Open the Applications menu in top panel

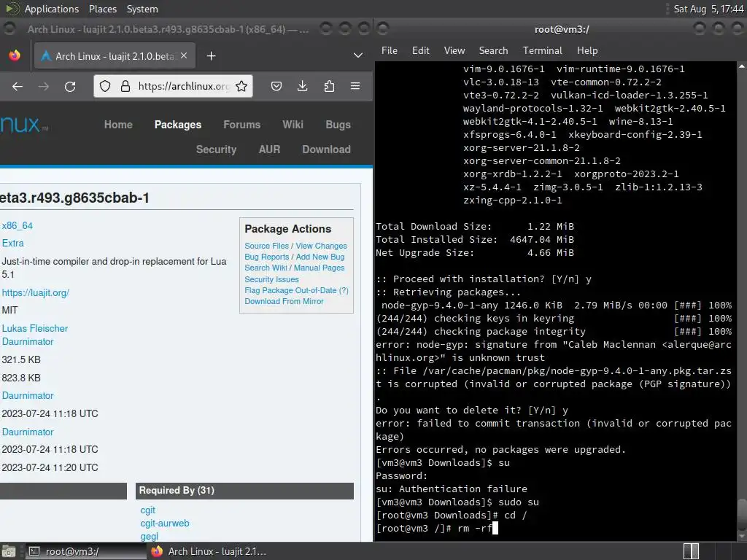pos(52,9)
